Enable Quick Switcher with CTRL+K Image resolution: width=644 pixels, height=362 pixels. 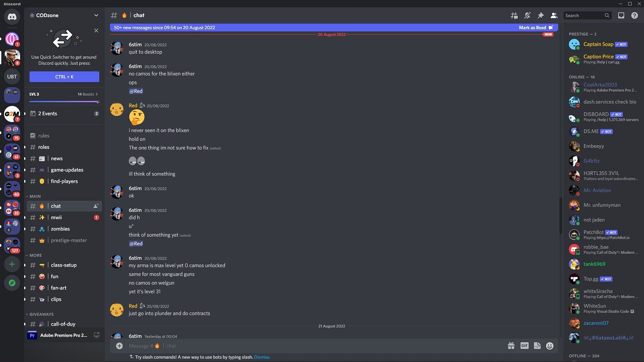click(64, 76)
